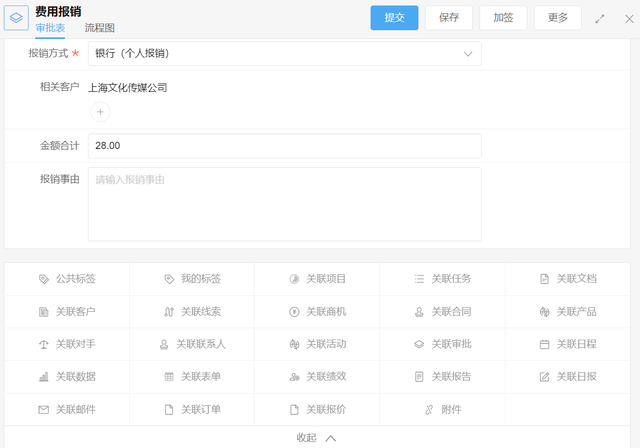
Task: Choose 关联任务 link task option
Action: pos(442,279)
